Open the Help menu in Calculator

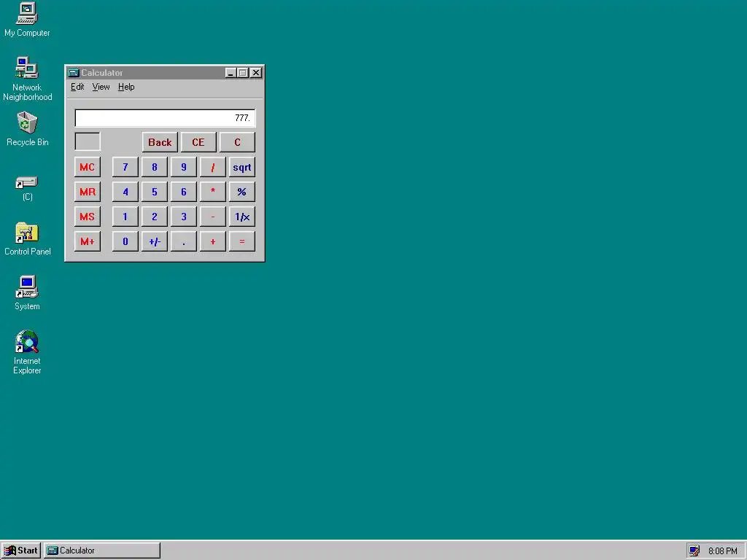[x=126, y=87]
